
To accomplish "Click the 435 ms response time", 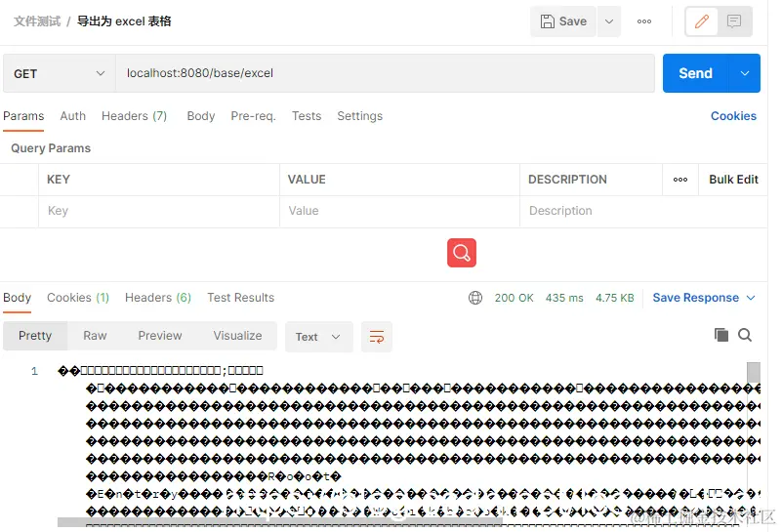I will (564, 298).
